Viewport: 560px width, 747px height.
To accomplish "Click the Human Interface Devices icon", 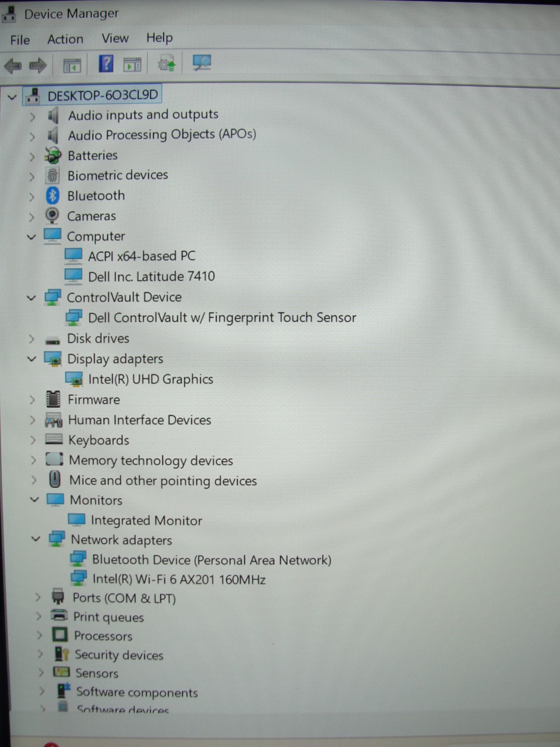I will [x=54, y=420].
